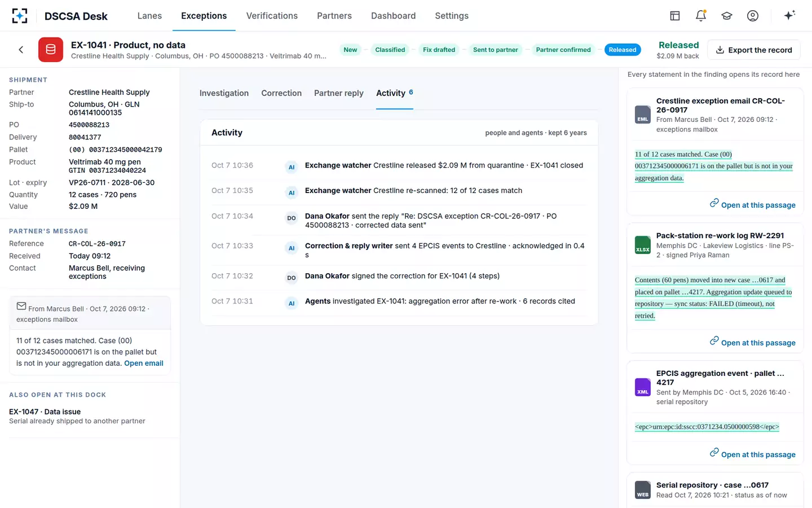Image resolution: width=812 pixels, height=508 pixels.
Task: Open at this passage for EPCIS aggregation event
Action: [x=753, y=454]
